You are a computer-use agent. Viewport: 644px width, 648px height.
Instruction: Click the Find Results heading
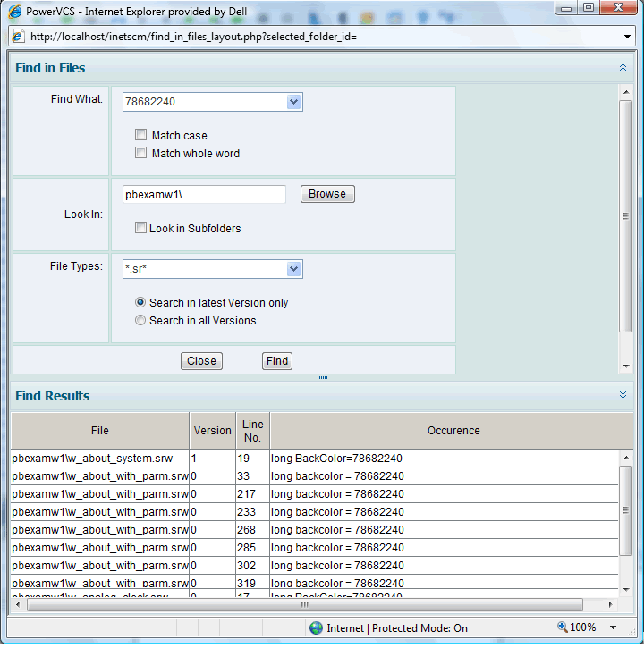[53, 396]
